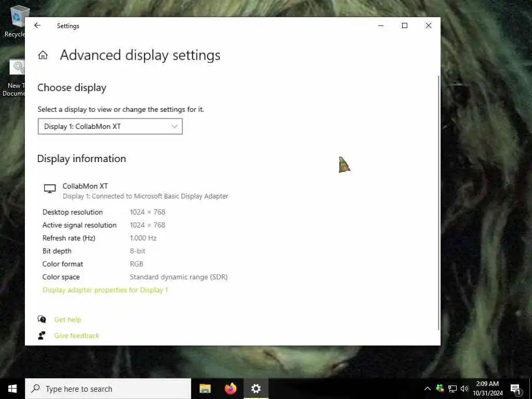The width and height of the screenshot is (532, 399).
Task: Click the Give feedback person icon
Action: (42, 336)
